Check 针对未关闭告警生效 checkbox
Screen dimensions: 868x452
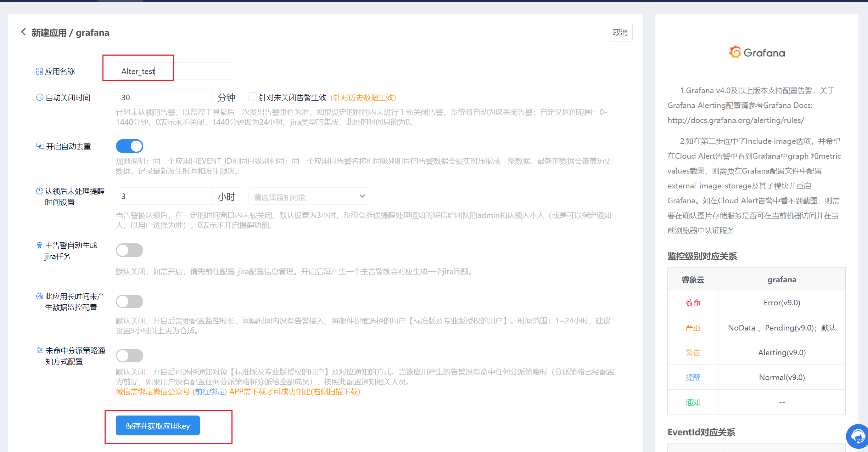[252, 97]
